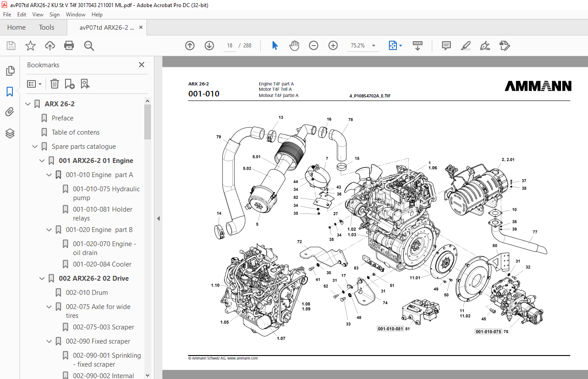The image size is (588, 379).
Task: Choose the Selection arrow tool
Action: (x=275, y=46)
